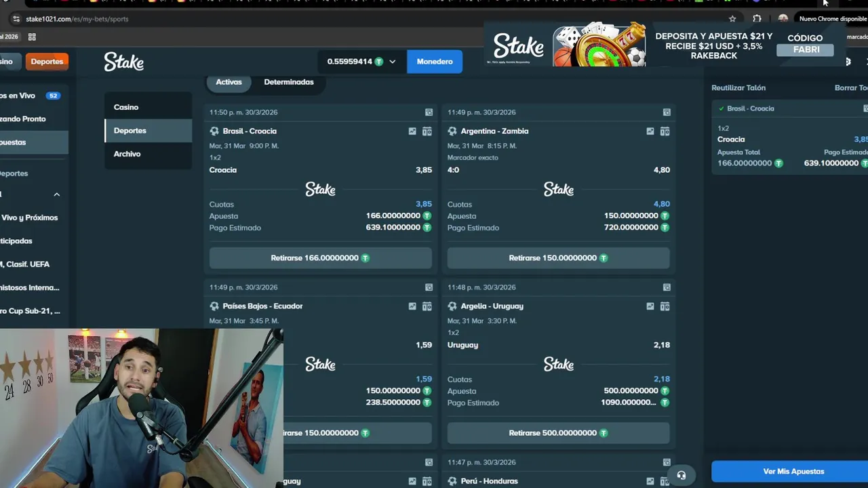
Task: Click Retirarse 150.00000000 for Argentina - Zambia
Action: 558,258
